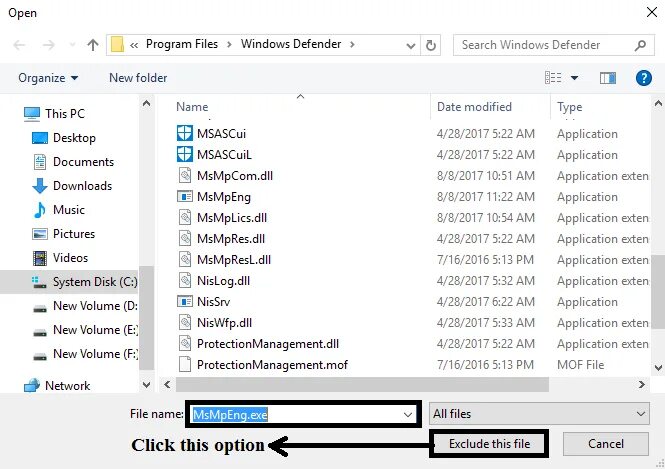Select the ProtectionManagement.dll file icon
Image resolution: width=665 pixels, height=469 pixels.
point(184,343)
